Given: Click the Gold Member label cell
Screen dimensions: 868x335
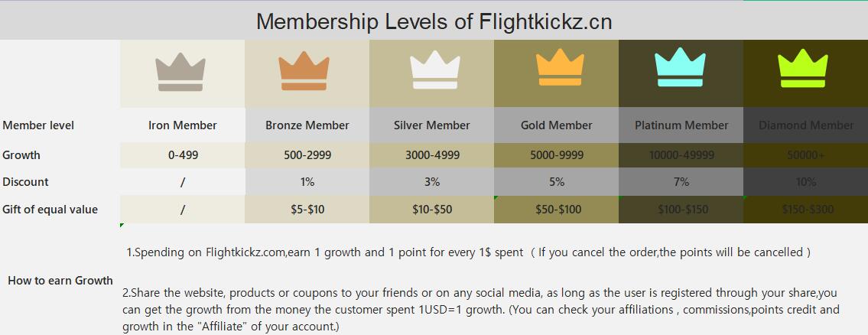Looking at the screenshot, I should tap(556, 125).
